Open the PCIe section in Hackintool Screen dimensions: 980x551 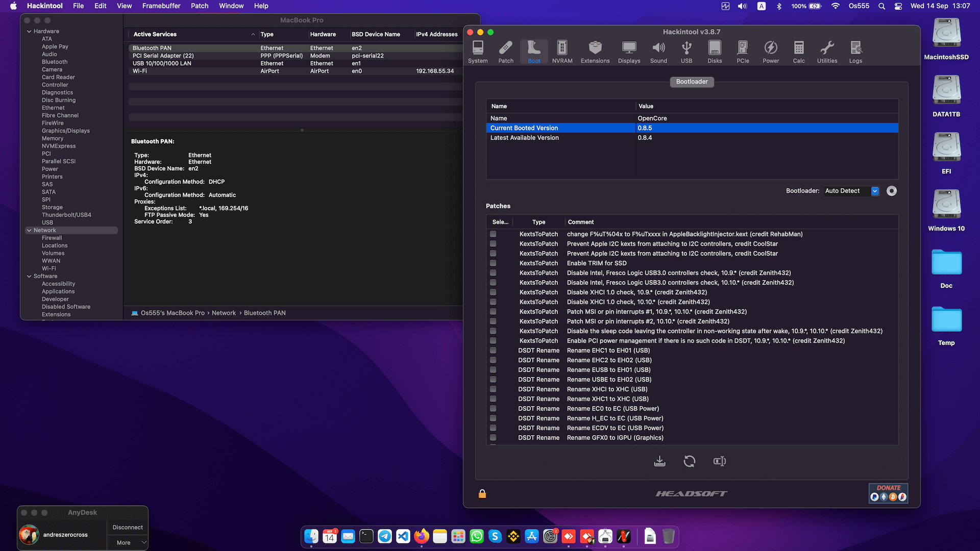click(743, 52)
